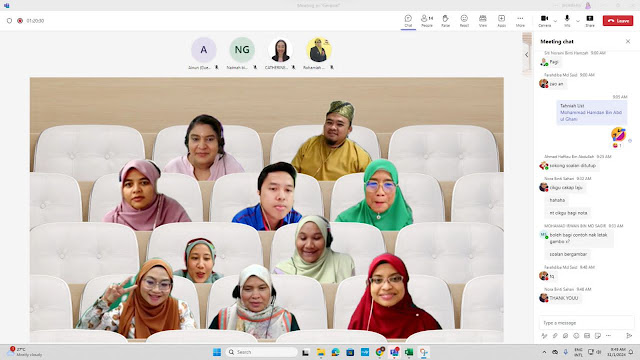Open the weather widget on taskbar
Image resolution: width=640 pixels, height=360 pixels.
point(24,352)
